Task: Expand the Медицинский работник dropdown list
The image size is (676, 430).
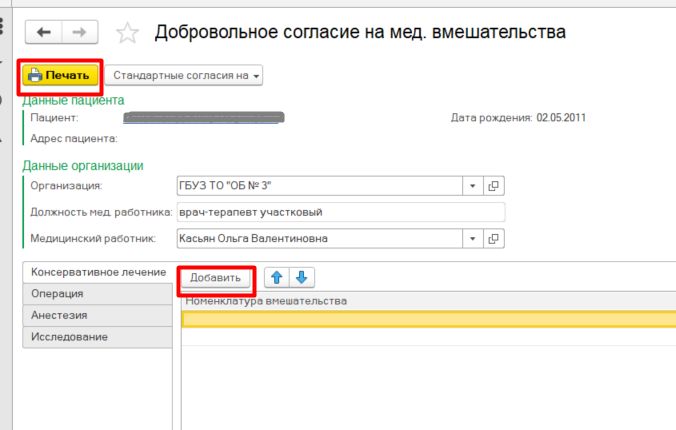Action: (472, 238)
